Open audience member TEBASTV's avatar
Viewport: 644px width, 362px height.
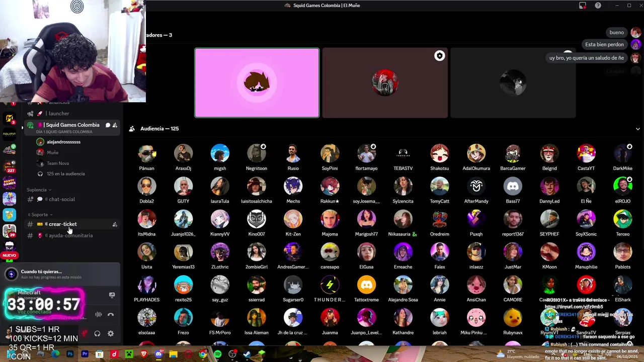pyautogui.click(x=403, y=153)
